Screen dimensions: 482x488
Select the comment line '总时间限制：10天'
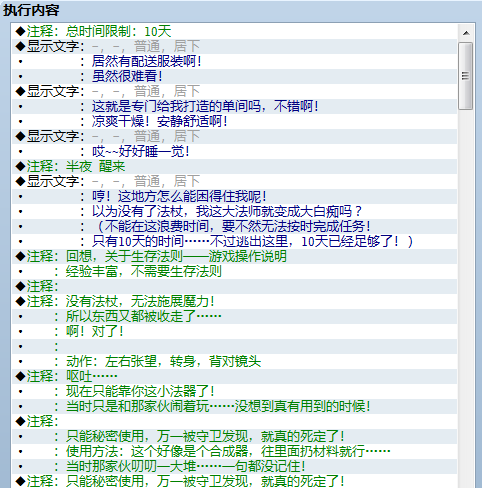pos(234,31)
